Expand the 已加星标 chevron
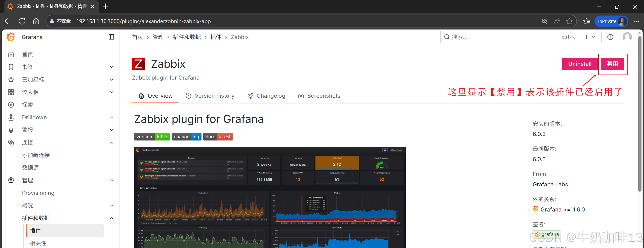 click(112, 80)
